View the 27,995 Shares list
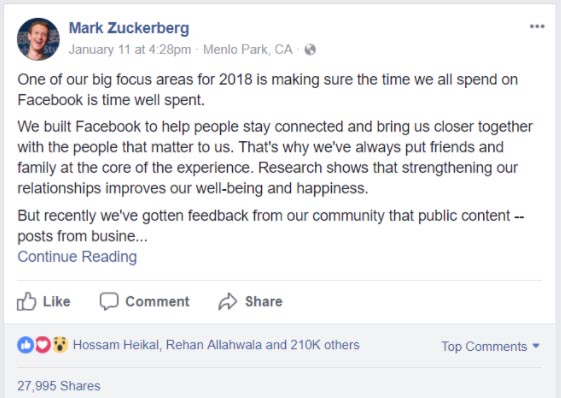 click(x=59, y=385)
